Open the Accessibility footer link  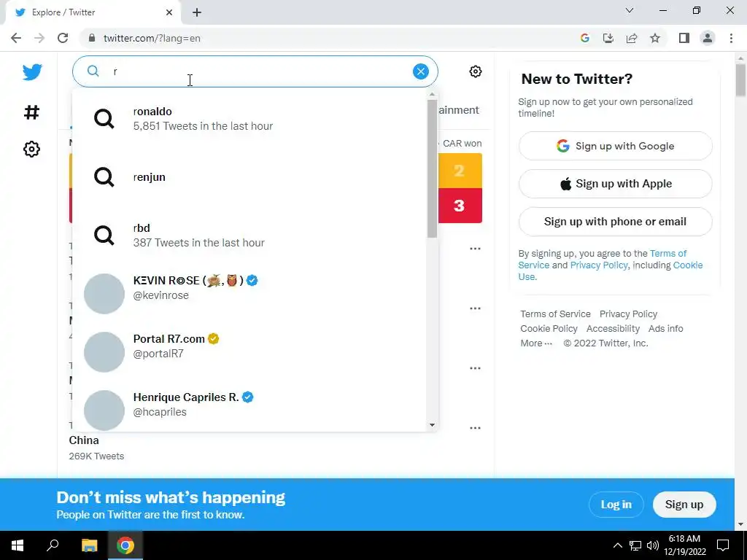[x=613, y=329]
